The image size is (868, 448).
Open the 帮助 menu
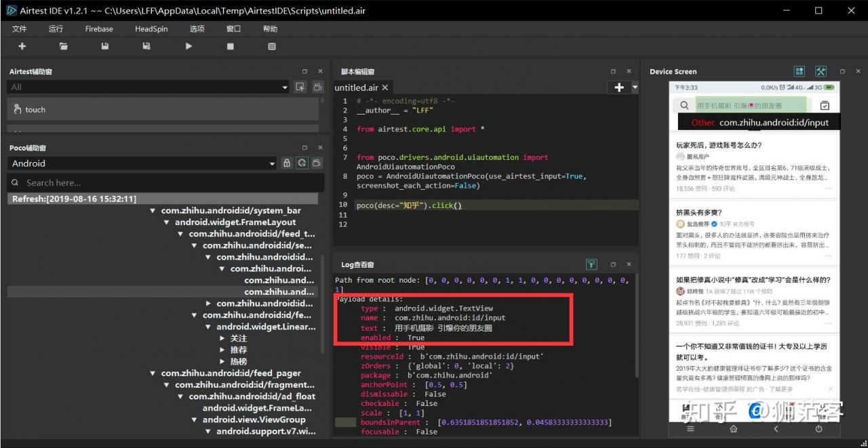(x=271, y=28)
